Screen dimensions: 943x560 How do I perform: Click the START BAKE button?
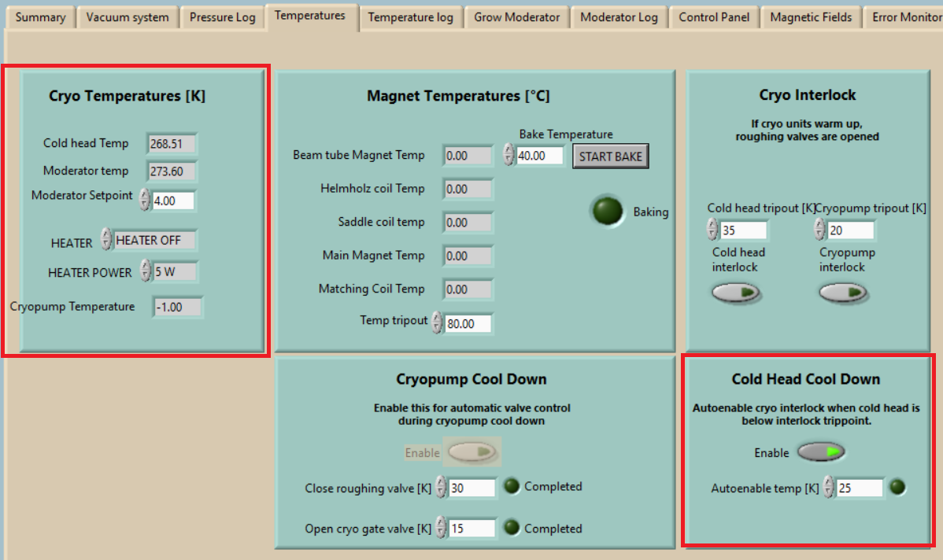click(x=610, y=157)
